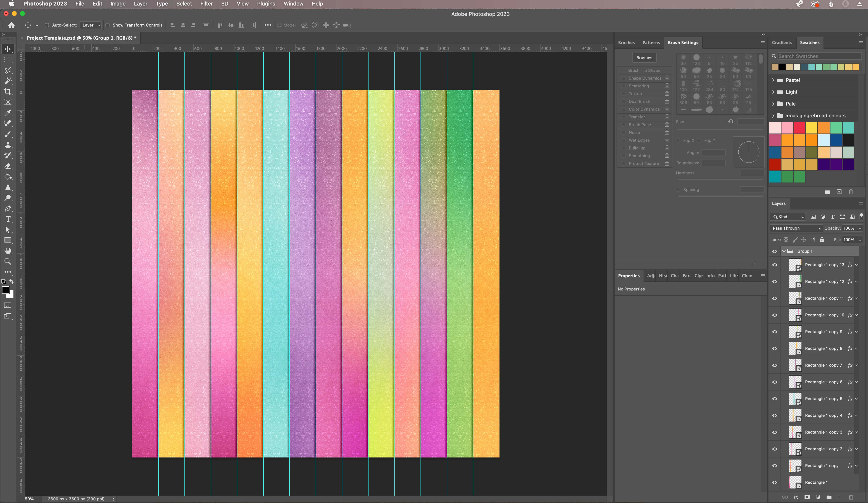Collapse the Group 1 layer group
The width and height of the screenshot is (868, 503).
pyautogui.click(x=784, y=251)
